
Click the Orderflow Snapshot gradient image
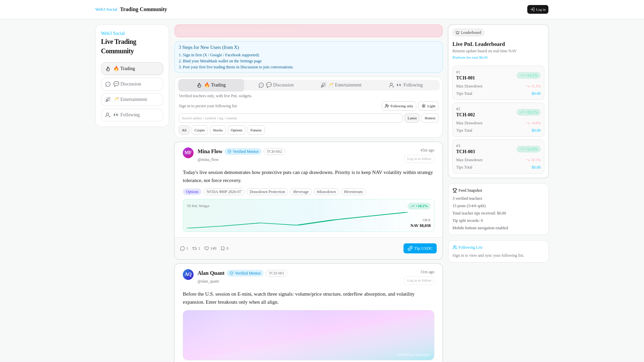308,335
